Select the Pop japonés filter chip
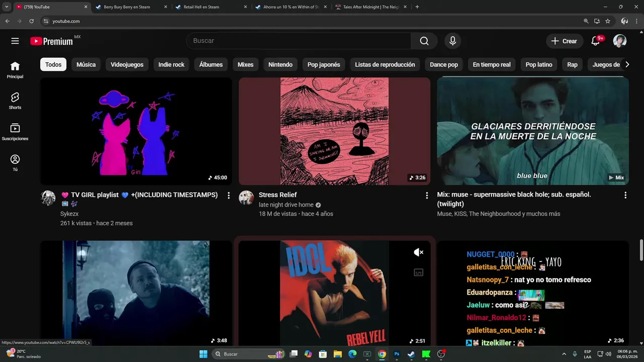This screenshot has width=644, height=362. tap(324, 64)
